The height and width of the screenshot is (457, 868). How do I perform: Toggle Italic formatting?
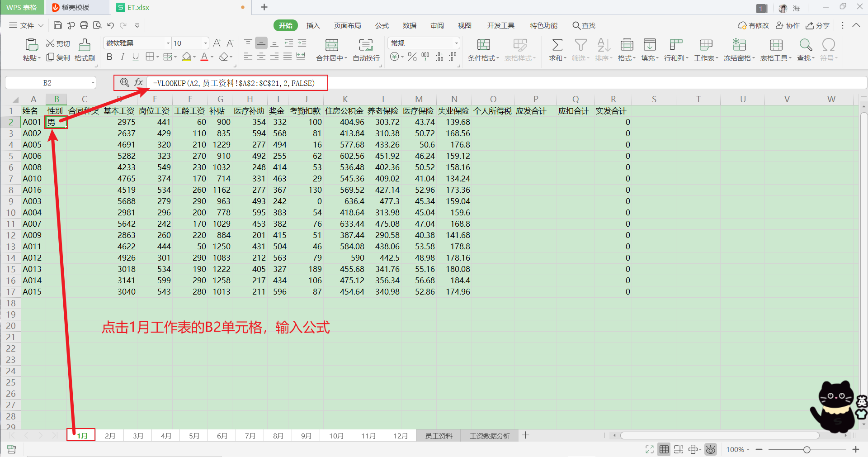point(122,57)
